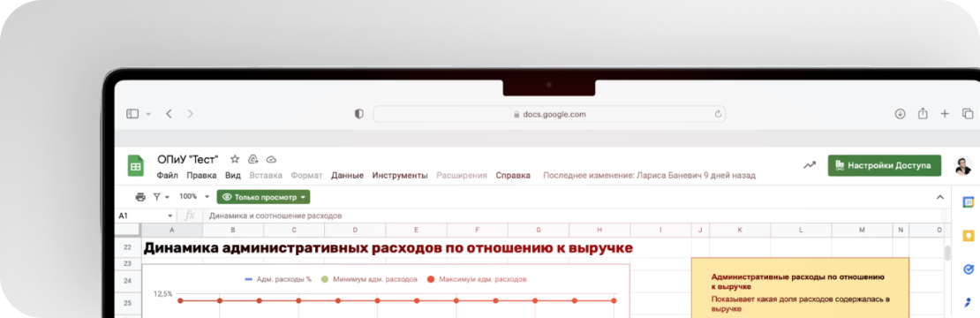Click the yellow Административные расходы note title
The image size is (980, 318).
(x=797, y=281)
